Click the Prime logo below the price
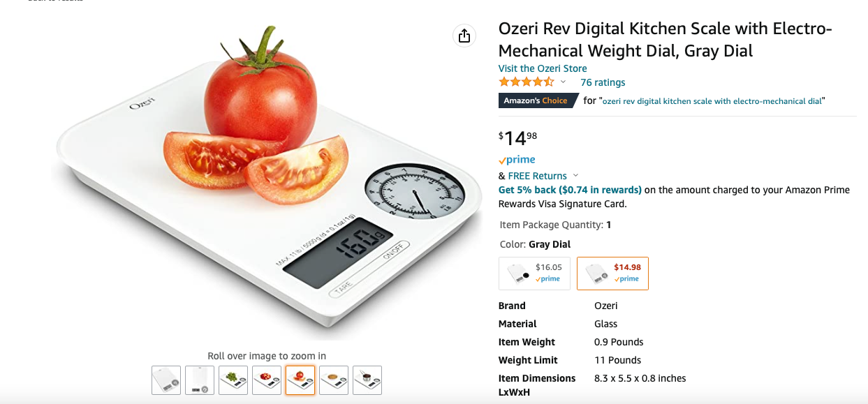 tap(517, 160)
